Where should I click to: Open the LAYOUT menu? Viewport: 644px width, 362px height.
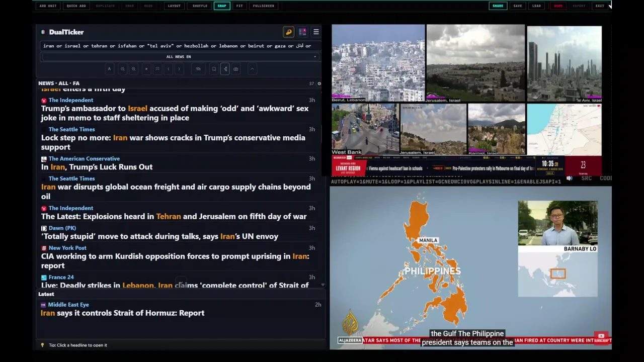coord(174,6)
